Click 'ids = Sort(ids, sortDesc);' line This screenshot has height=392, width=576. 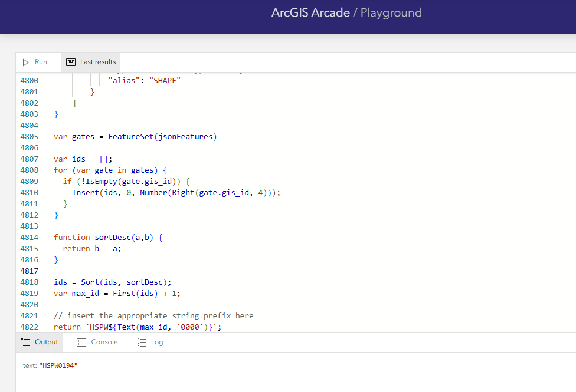(112, 282)
